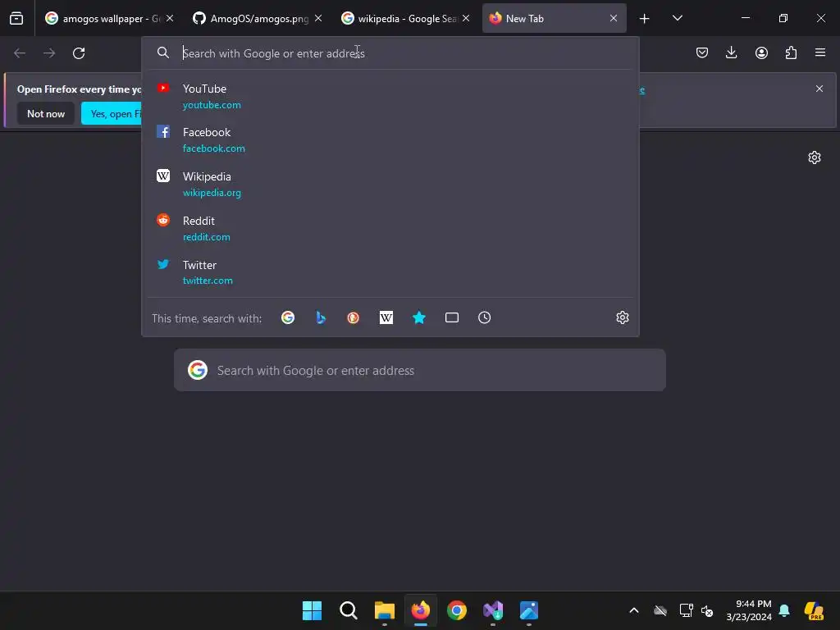
Task: Search this time with Bing icon
Action: 321,317
